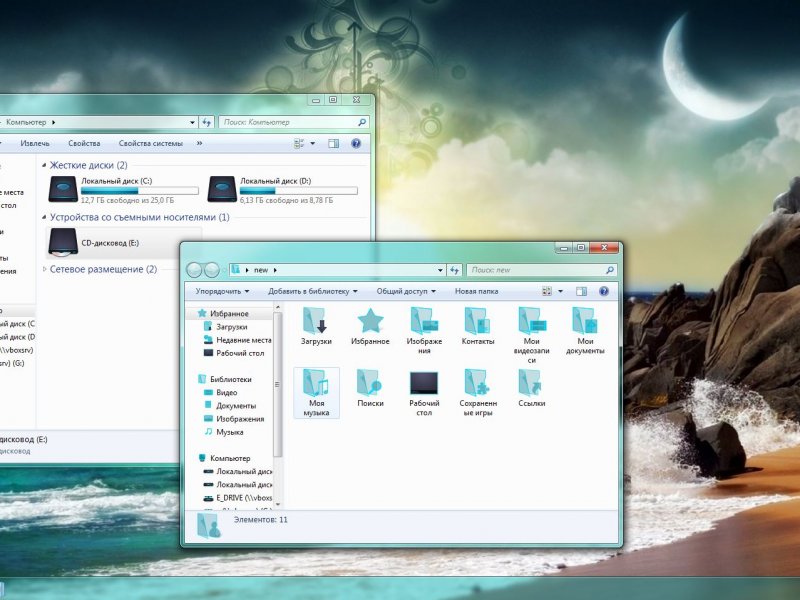Viewport: 800px width, 600px height.
Task: Show more commands chevron in the Компьютер toolbar
Action: click(199, 143)
